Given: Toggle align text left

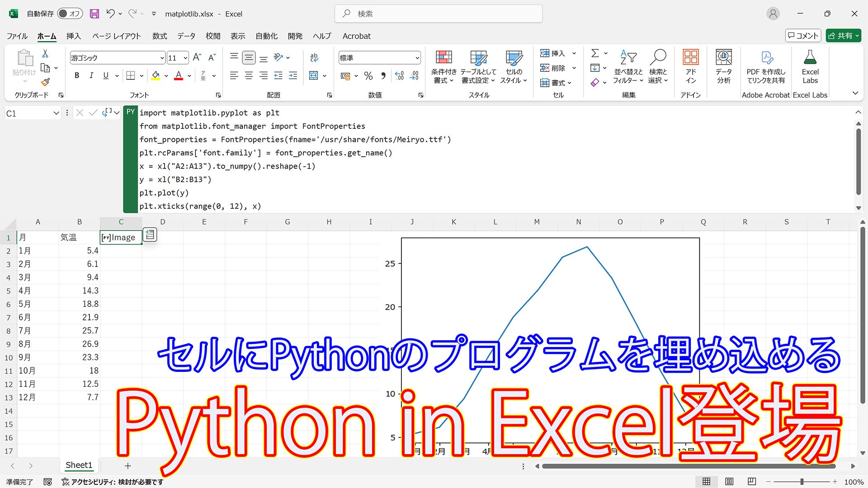Looking at the screenshot, I should (x=234, y=75).
